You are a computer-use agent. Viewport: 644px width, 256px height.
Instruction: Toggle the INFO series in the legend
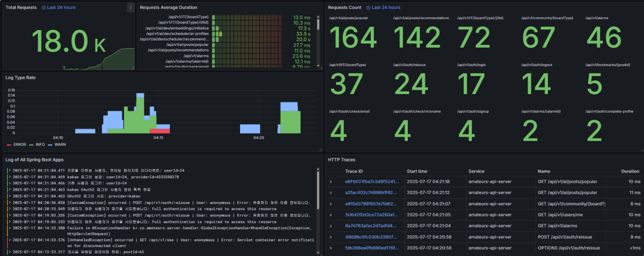38,144
